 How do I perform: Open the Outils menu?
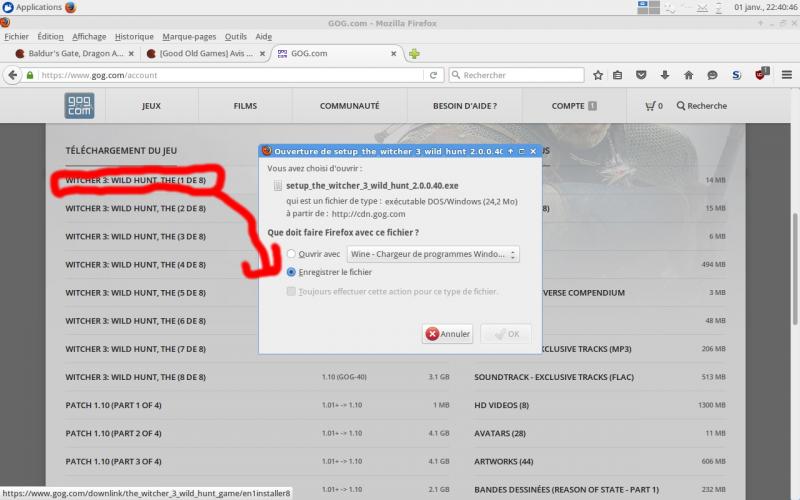[236, 36]
